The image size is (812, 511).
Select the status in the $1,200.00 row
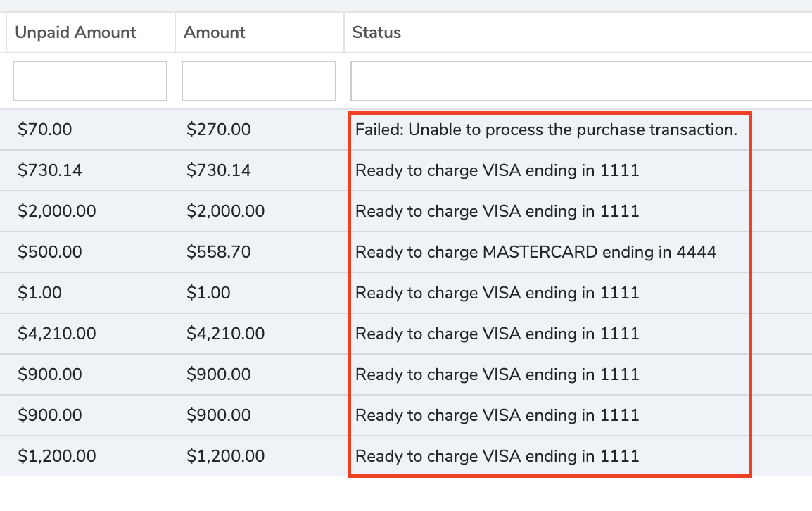[497, 456]
